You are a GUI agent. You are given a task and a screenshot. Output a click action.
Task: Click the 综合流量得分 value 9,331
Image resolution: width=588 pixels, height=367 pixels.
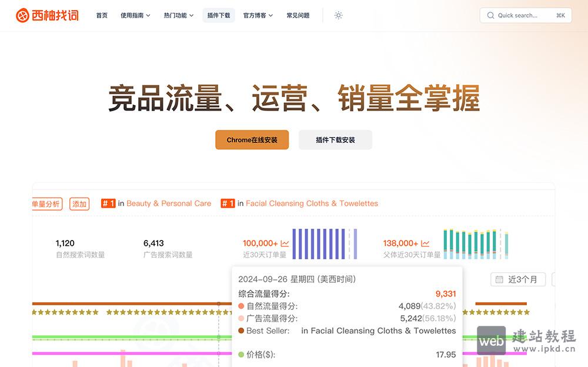click(x=446, y=294)
